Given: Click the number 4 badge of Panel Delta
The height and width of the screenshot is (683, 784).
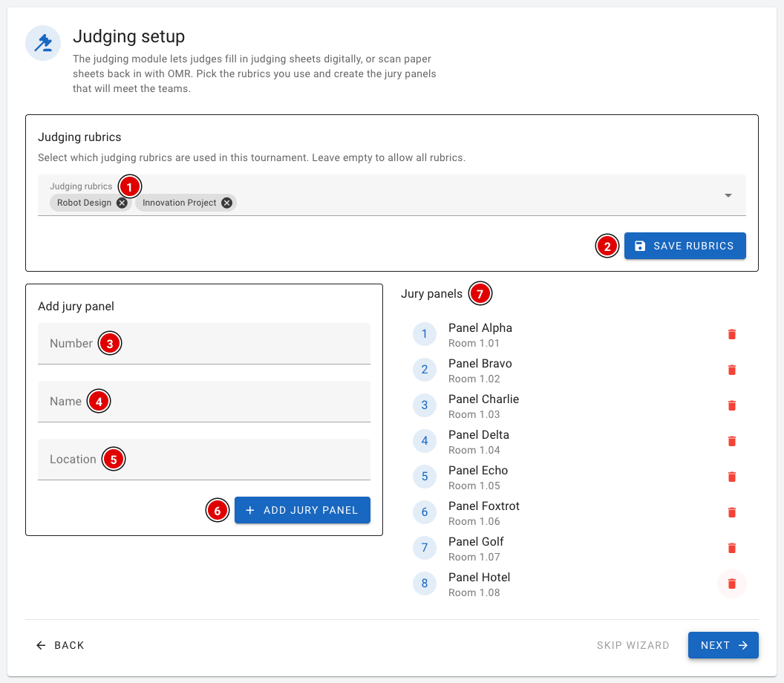Looking at the screenshot, I should pos(425,440).
